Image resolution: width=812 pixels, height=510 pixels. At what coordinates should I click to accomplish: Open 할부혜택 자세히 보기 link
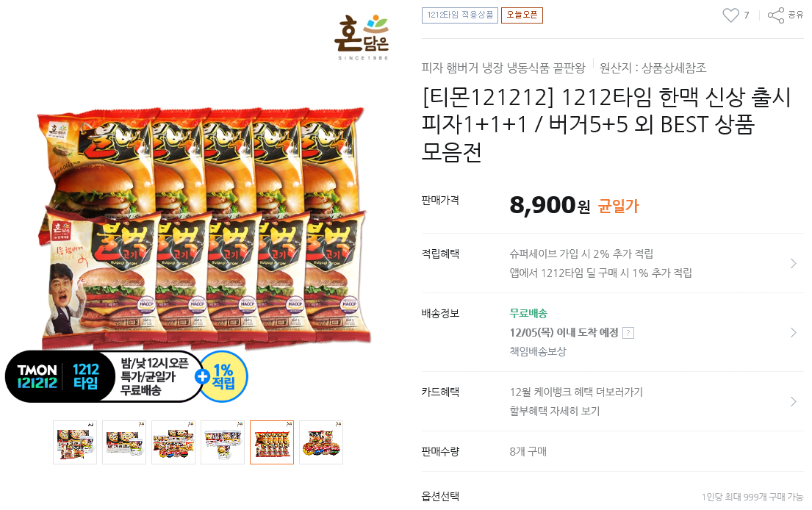555,411
